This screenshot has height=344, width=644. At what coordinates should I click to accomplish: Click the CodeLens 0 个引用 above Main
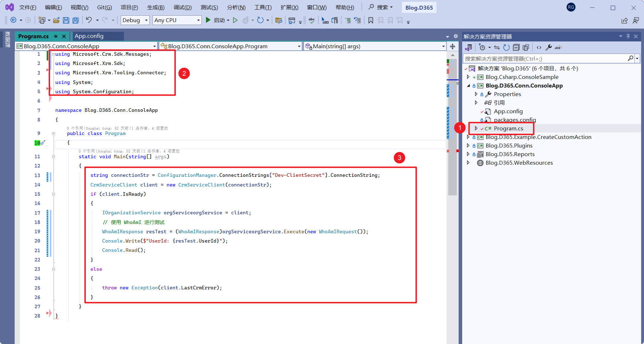87,151
